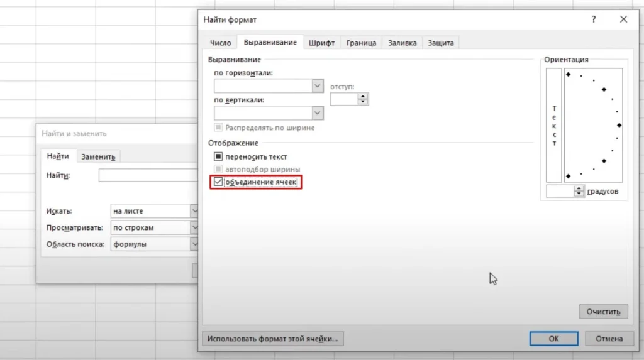
Task: Switch to the Число tab
Action: 221,43
